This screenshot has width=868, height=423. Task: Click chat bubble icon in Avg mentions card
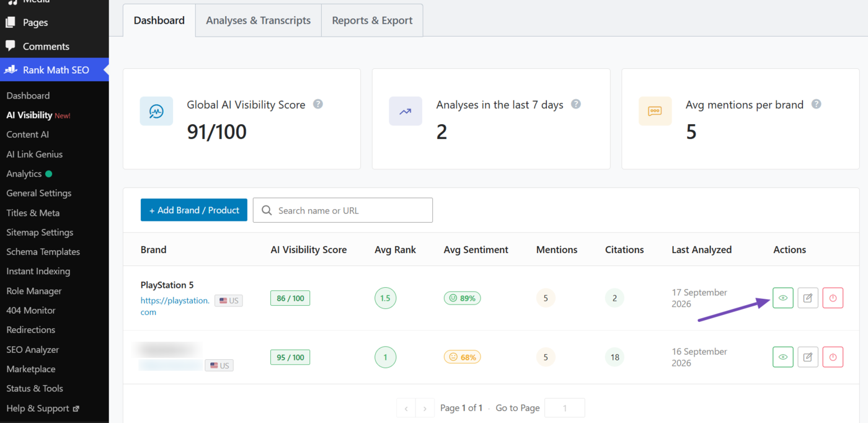tap(655, 112)
